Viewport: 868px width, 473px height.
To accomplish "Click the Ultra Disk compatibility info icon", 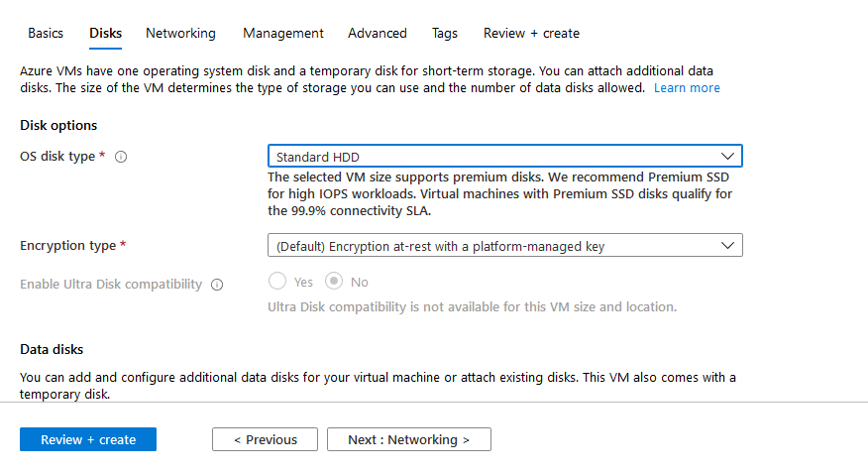I will tap(217, 285).
